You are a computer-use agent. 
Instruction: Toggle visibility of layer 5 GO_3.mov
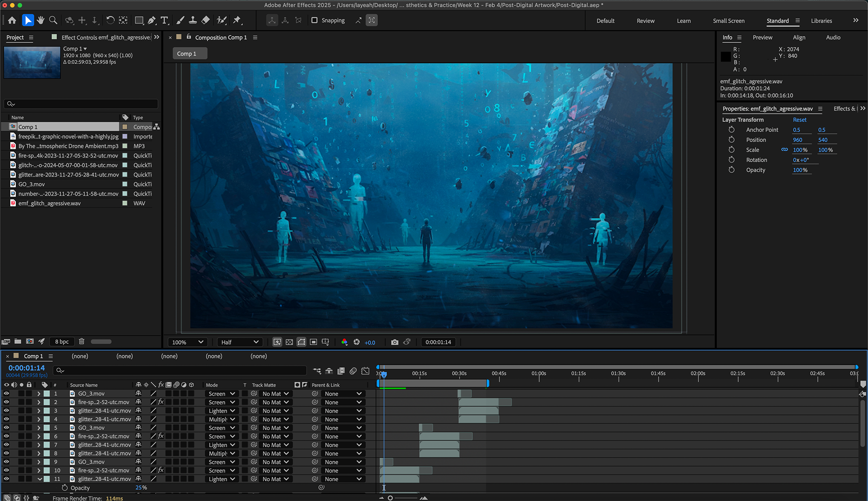6,428
